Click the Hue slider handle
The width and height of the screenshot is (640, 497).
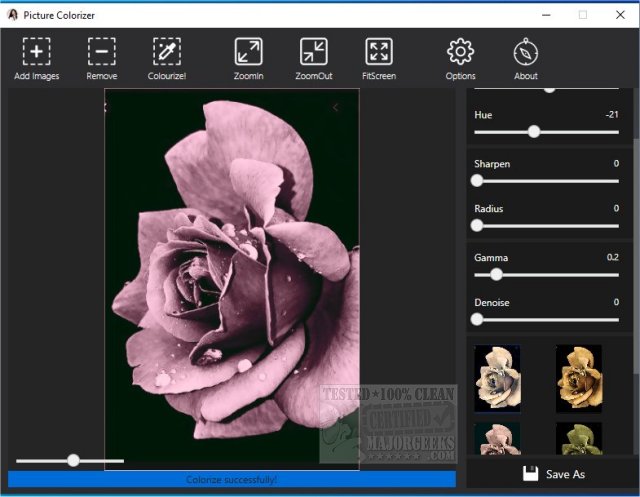click(x=534, y=132)
